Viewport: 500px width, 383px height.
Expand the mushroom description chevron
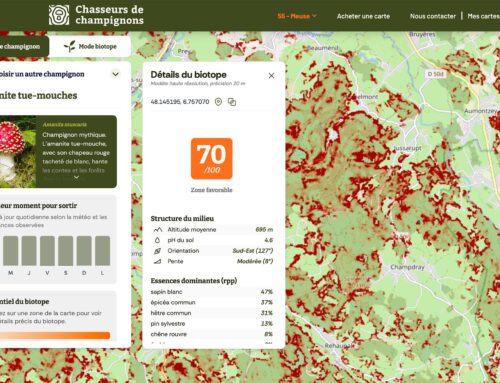pos(76,177)
